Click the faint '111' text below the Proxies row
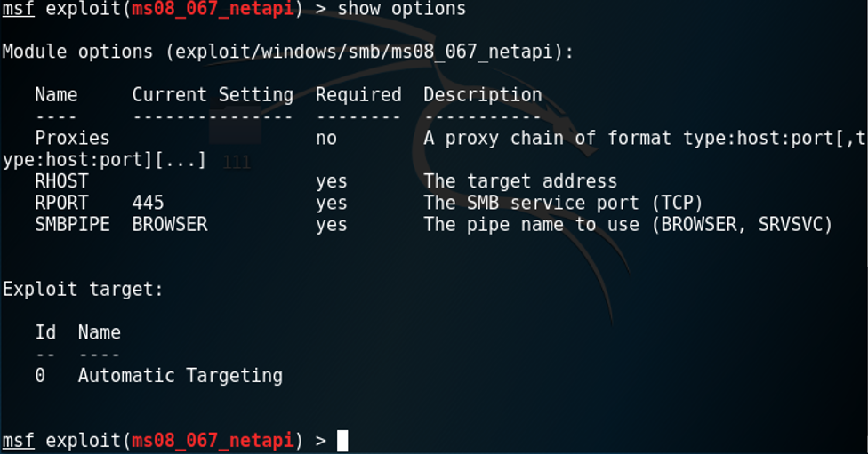This screenshot has width=868, height=455. click(237, 163)
